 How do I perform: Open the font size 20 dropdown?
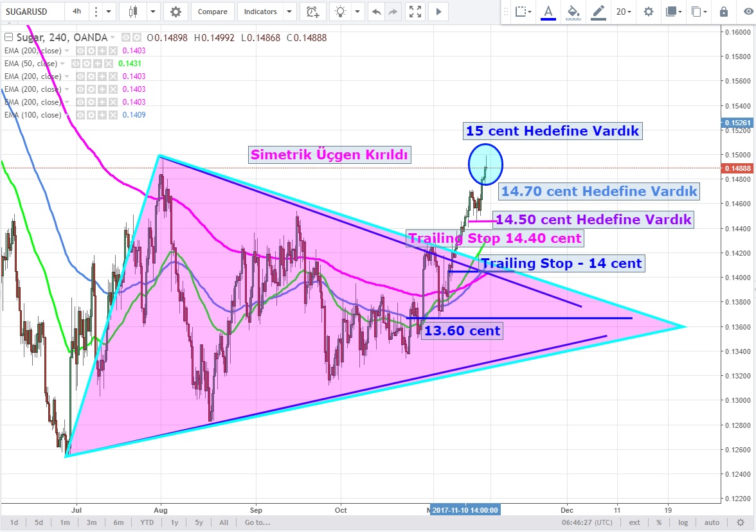point(624,12)
